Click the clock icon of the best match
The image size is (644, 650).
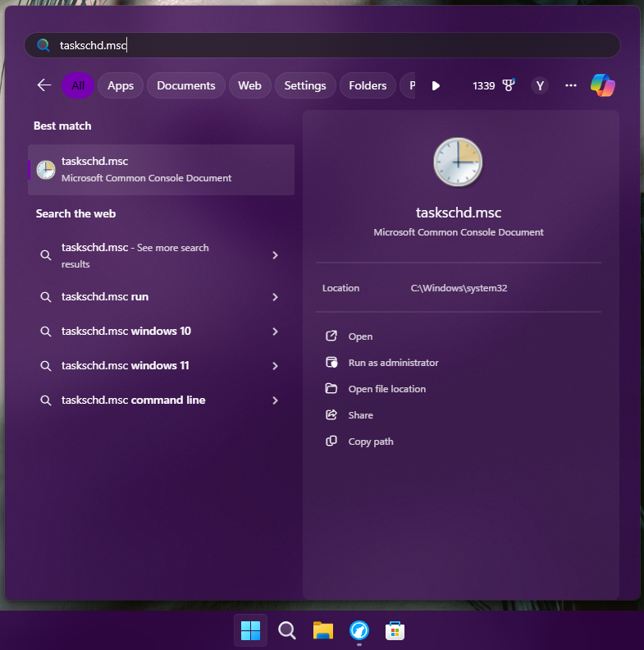pos(46,170)
